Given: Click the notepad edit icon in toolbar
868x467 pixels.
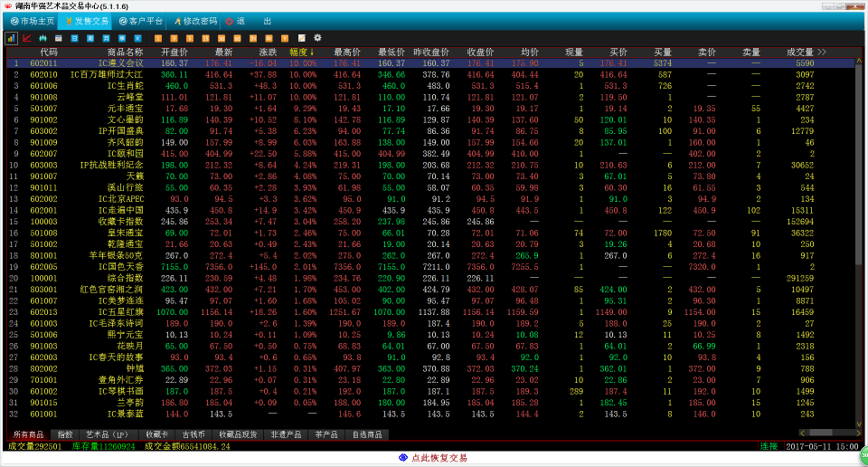Looking at the screenshot, I should click(x=301, y=38).
